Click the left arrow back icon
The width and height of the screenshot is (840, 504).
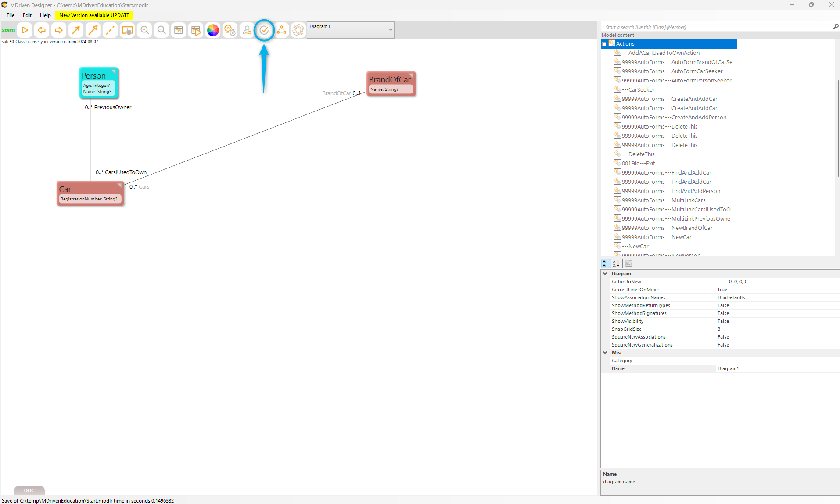coord(42,30)
